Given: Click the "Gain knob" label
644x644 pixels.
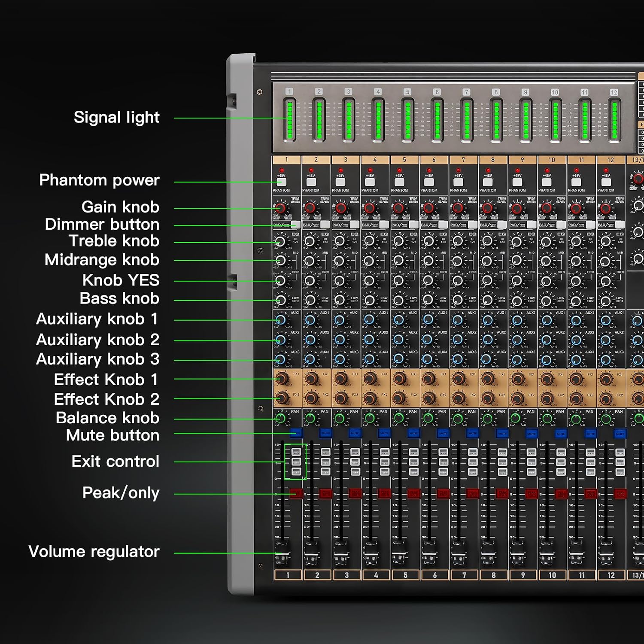Looking at the screenshot, I should [x=120, y=207].
